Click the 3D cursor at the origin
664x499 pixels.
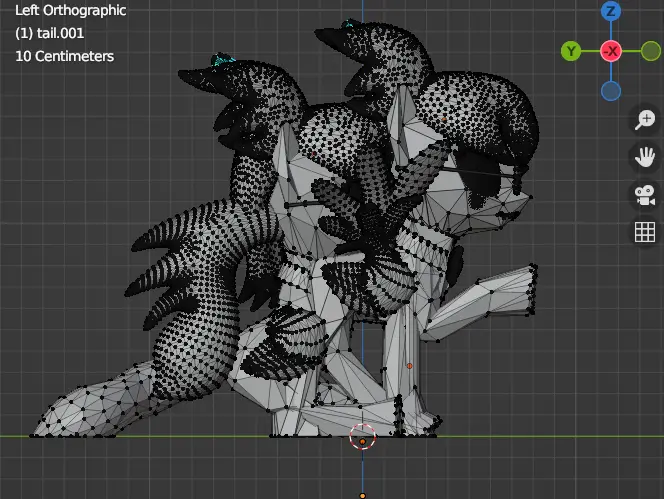362,437
